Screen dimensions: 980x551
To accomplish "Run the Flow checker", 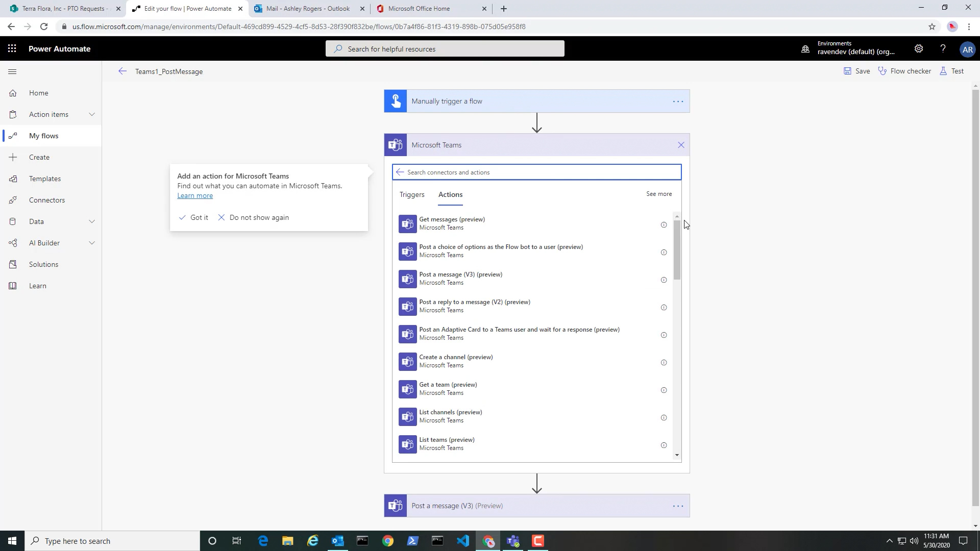I will [x=904, y=71].
